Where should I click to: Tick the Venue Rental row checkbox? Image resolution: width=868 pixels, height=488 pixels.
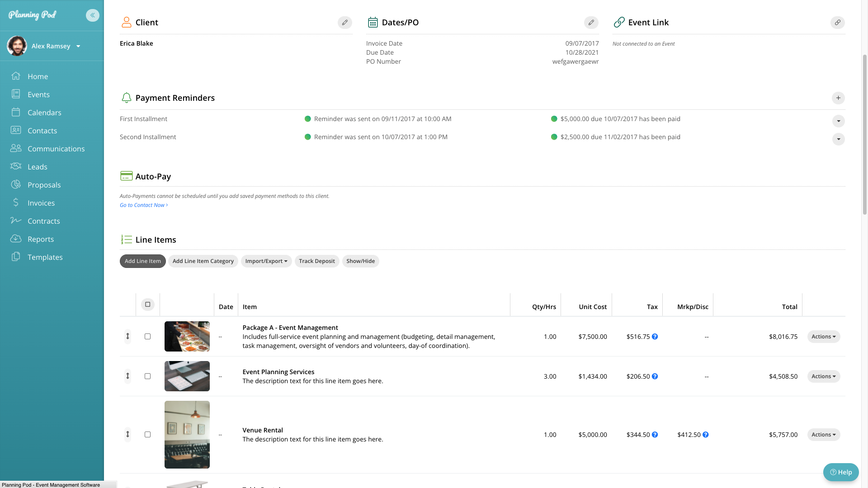pos(147,435)
